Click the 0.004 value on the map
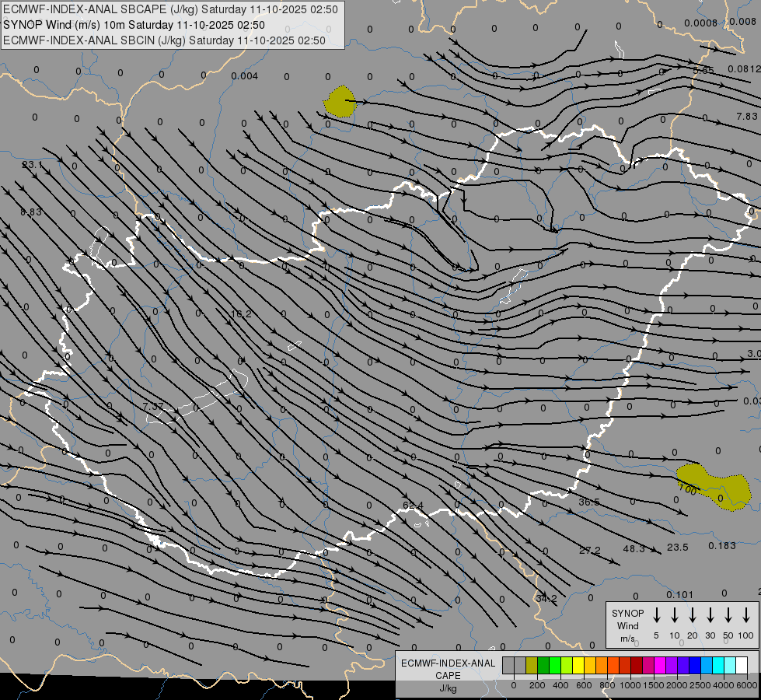Screen dimensions: 761x700 (x=244, y=76)
